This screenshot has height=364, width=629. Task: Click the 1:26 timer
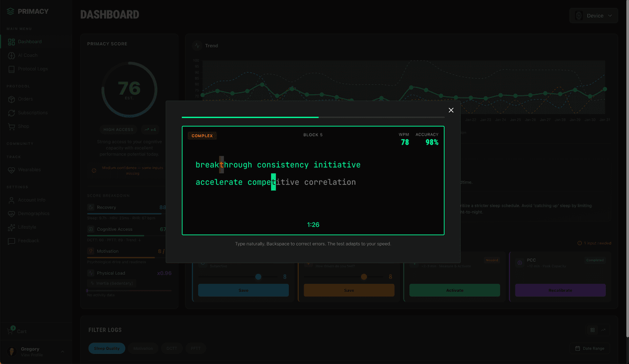(x=313, y=225)
